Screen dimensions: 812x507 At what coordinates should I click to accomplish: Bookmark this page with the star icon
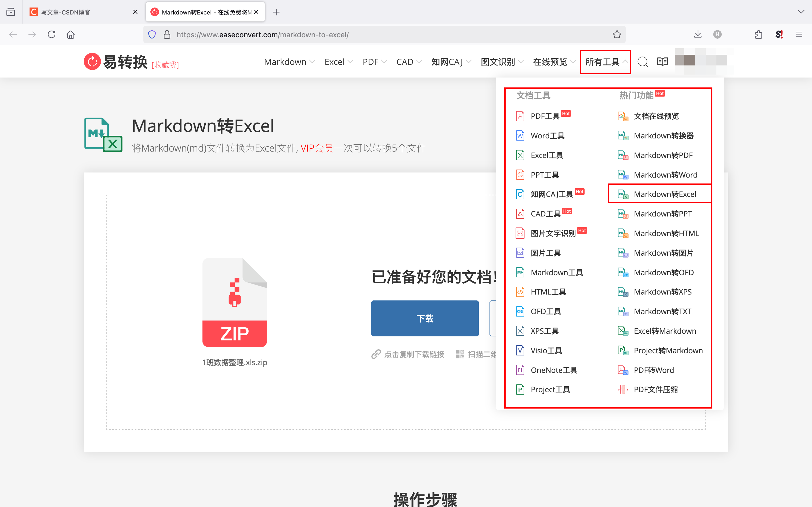coord(617,35)
